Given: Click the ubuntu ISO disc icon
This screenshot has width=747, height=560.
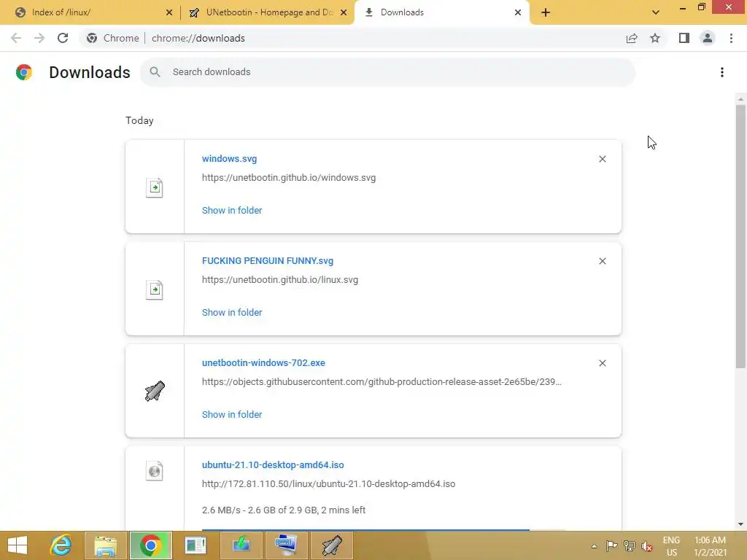Looking at the screenshot, I should click(x=155, y=471).
